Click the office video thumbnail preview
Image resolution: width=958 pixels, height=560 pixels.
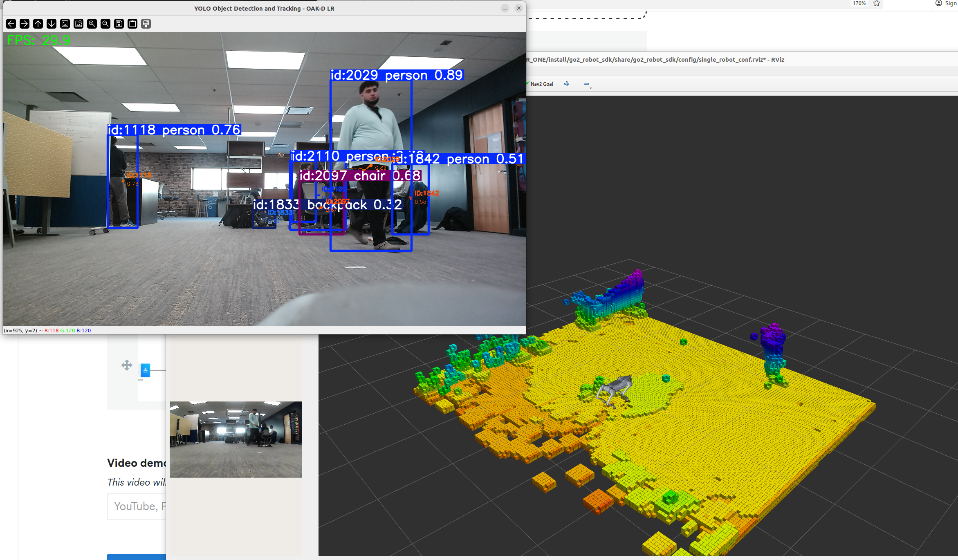236,439
